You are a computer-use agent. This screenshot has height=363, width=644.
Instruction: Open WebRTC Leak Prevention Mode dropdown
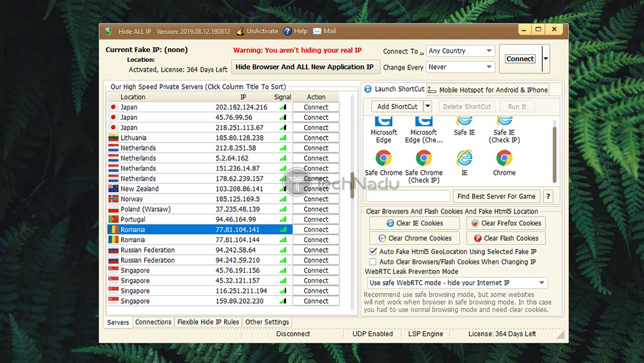(x=457, y=283)
